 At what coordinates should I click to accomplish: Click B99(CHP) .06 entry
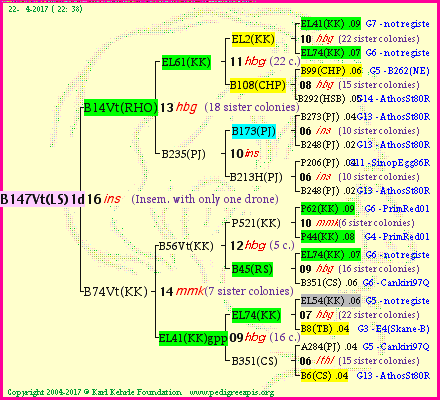click(331, 71)
